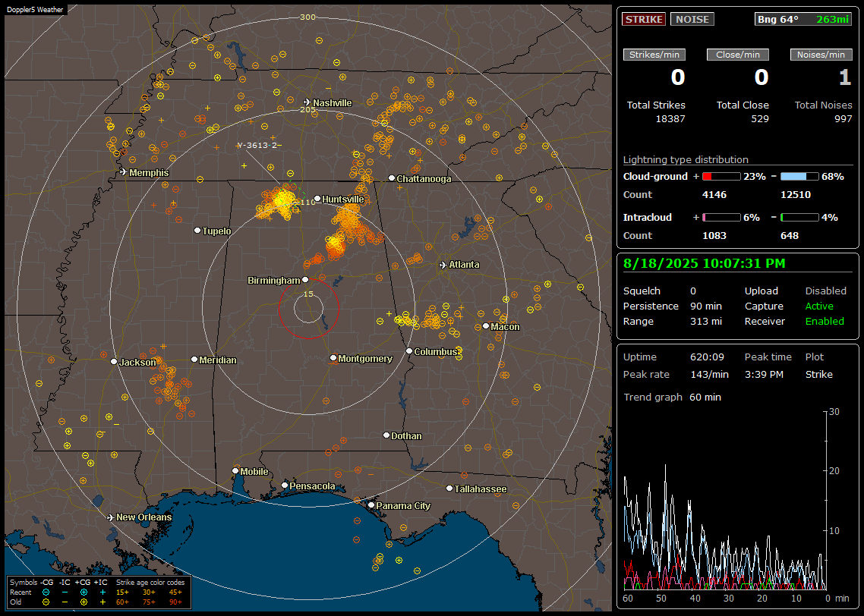Click the trend graph plot area

(724, 500)
